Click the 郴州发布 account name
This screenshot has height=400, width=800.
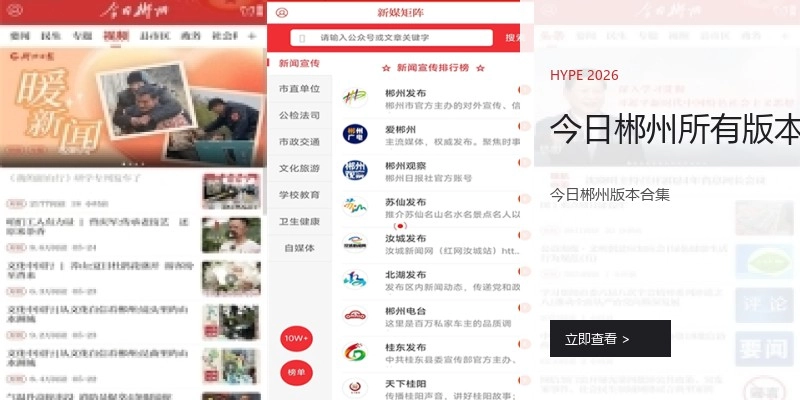coord(406,93)
